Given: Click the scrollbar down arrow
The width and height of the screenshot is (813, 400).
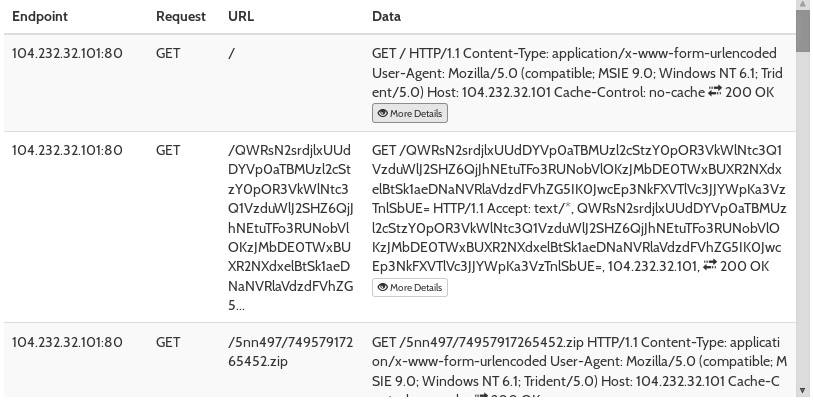Looking at the screenshot, I should click(x=804, y=390).
